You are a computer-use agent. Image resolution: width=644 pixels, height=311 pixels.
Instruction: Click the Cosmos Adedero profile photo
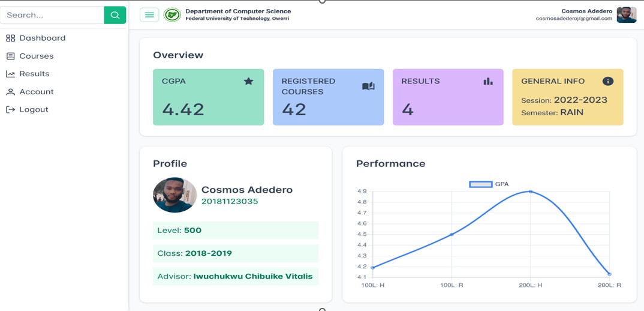174,195
